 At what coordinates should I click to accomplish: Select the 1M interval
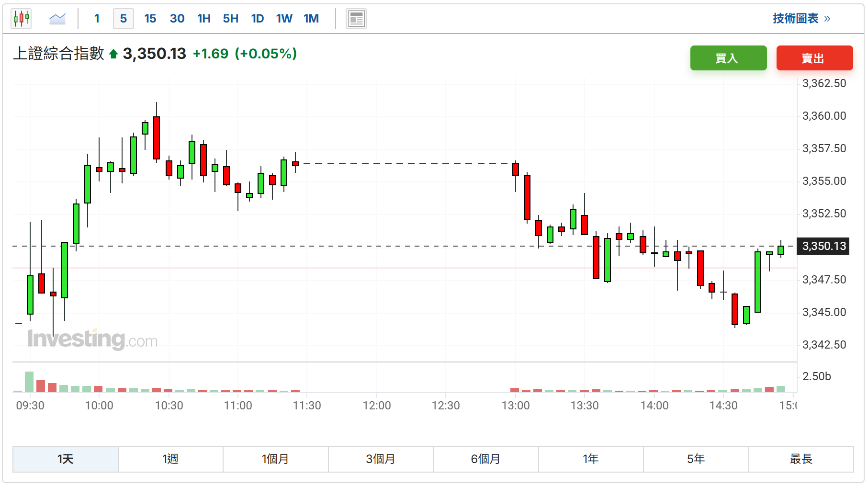coord(311,19)
